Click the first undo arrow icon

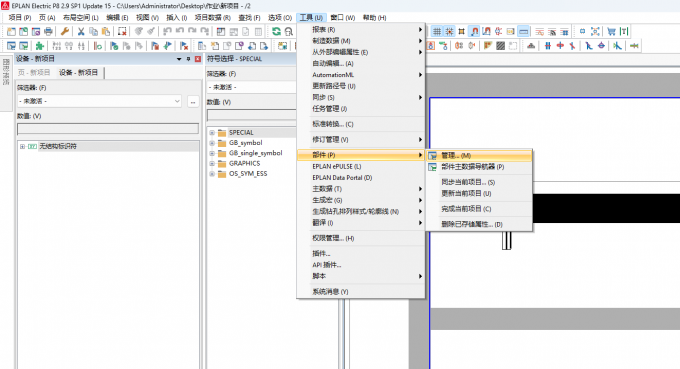167,31
